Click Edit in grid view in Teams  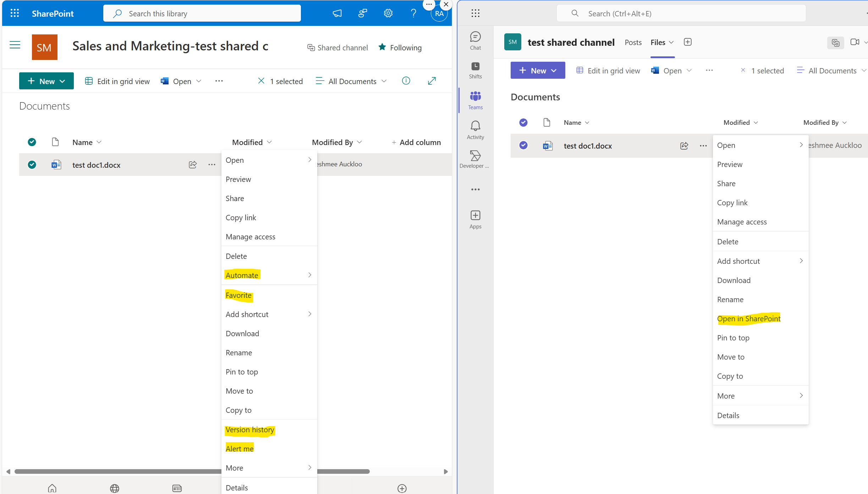(608, 71)
